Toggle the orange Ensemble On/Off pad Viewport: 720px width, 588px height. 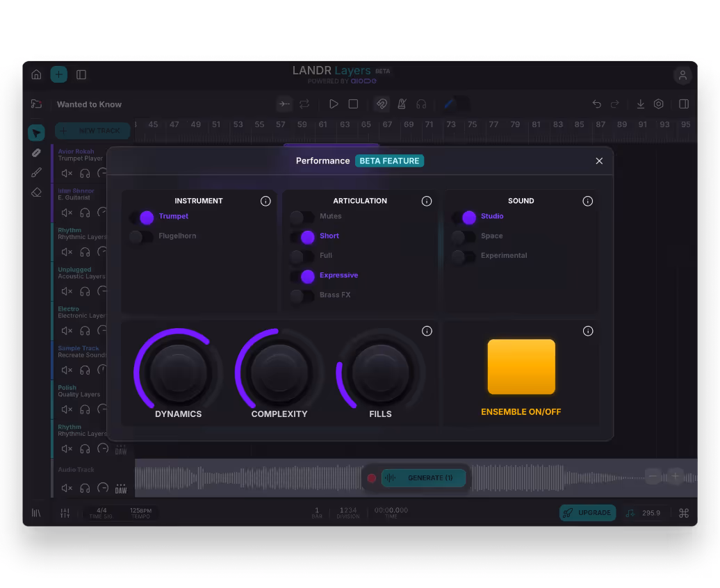[521, 366]
